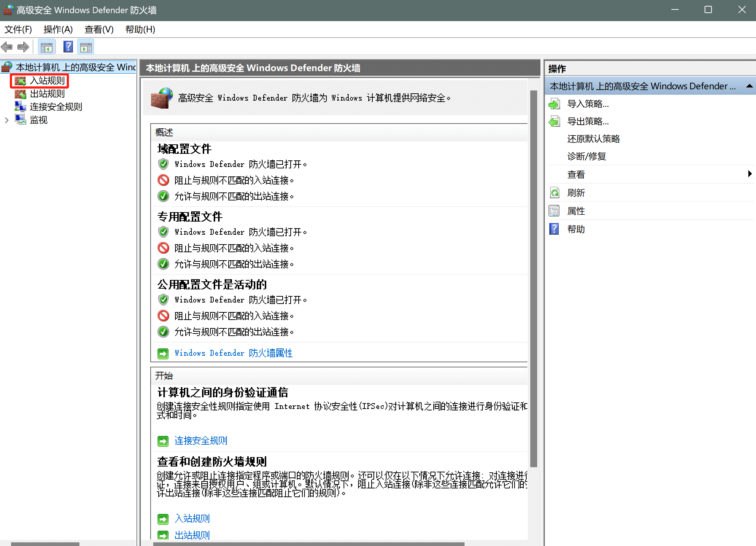Open the 操作(A) menu
756x546 pixels.
coord(58,30)
